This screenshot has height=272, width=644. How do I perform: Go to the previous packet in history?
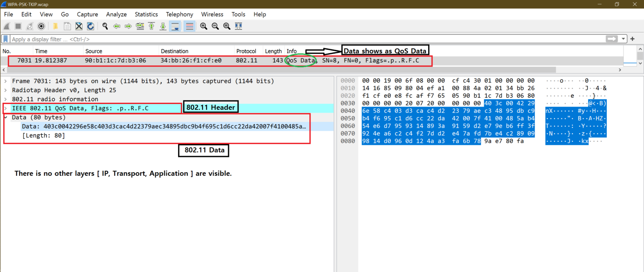[x=117, y=26]
